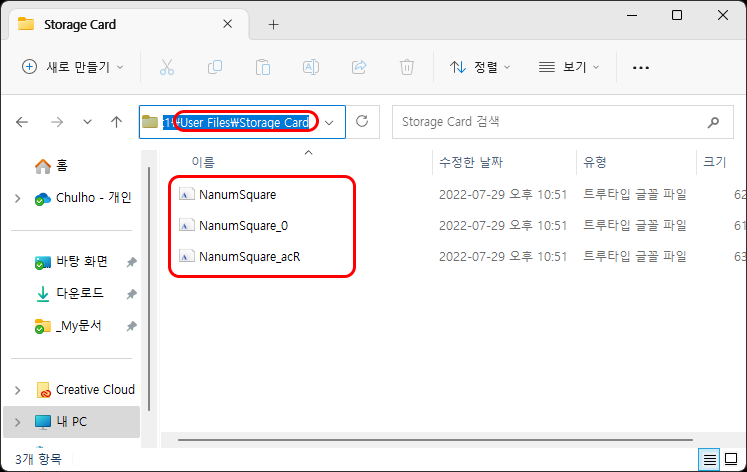Sort by 크기 column header
The height and width of the screenshot is (472, 747).
pyautogui.click(x=715, y=162)
